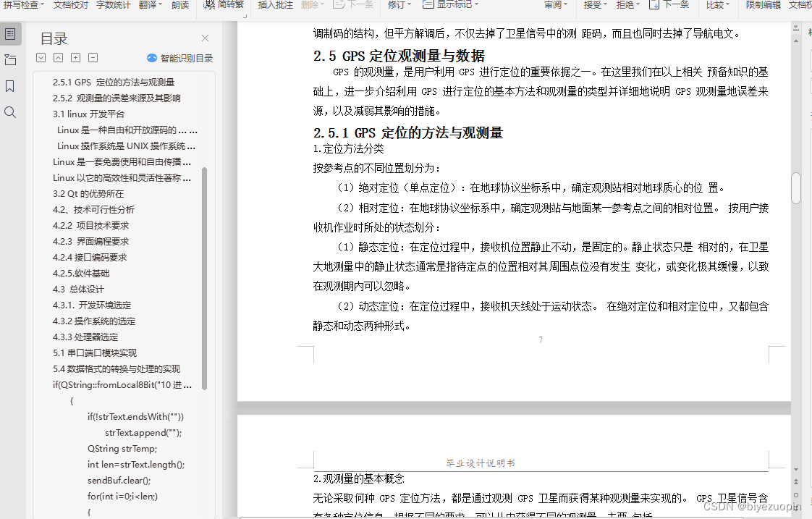Click the 文档校对 button
Viewport: 812px width, 519px height.
[70, 4]
